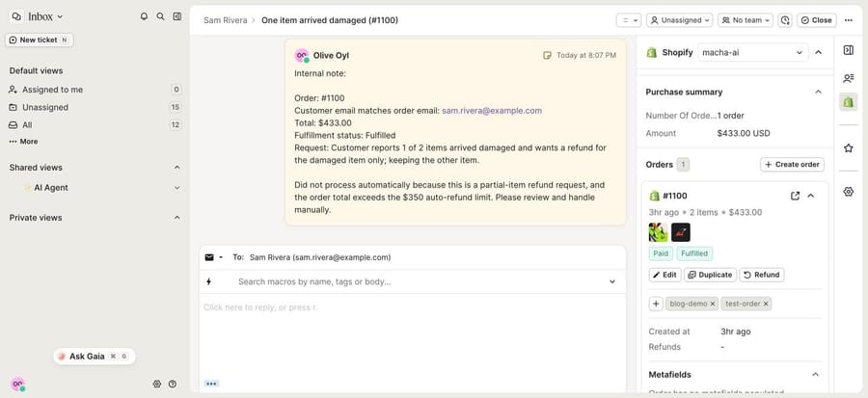This screenshot has height=398, width=868.
Task: Click the star icon in right rail
Action: point(848,148)
